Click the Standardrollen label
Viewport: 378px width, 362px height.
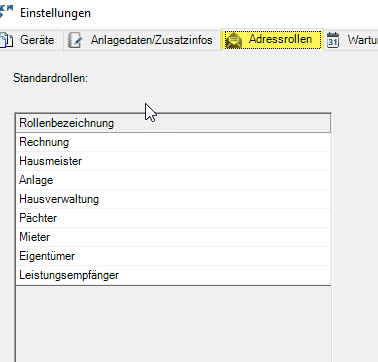point(50,78)
